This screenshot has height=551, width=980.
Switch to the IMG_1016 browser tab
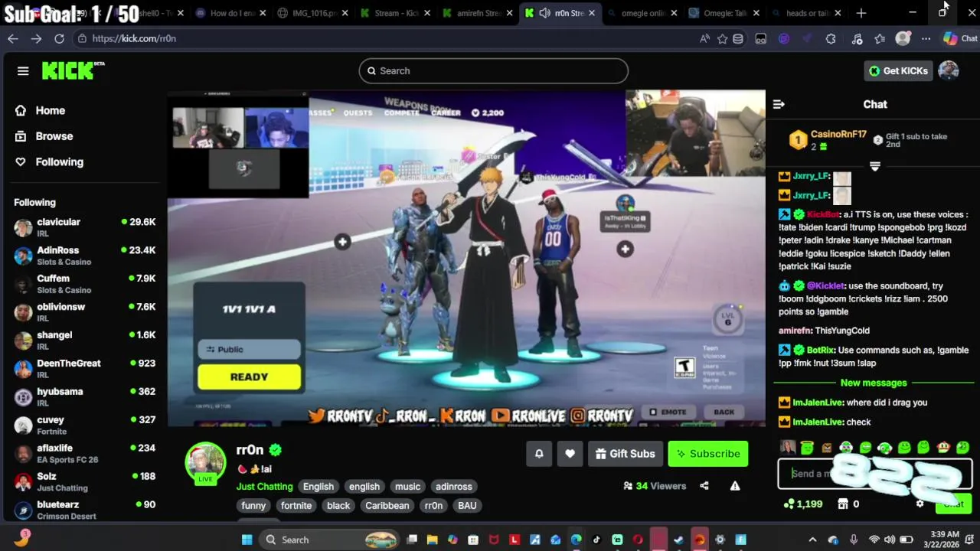[314, 13]
